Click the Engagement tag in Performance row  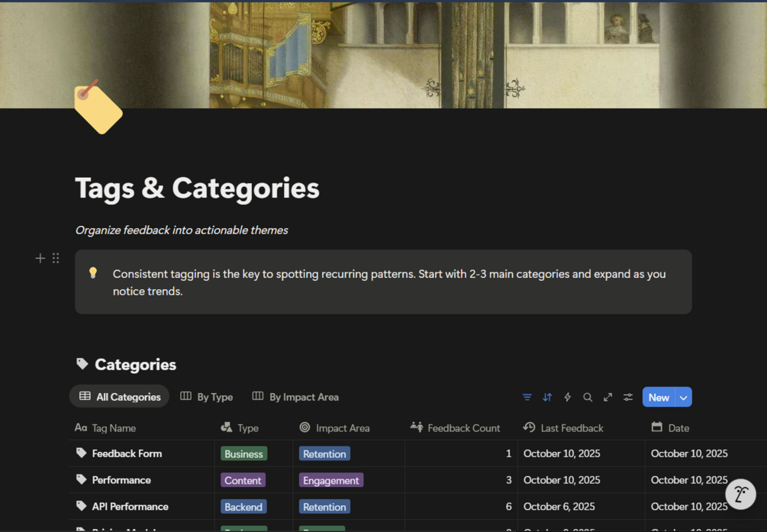point(330,480)
